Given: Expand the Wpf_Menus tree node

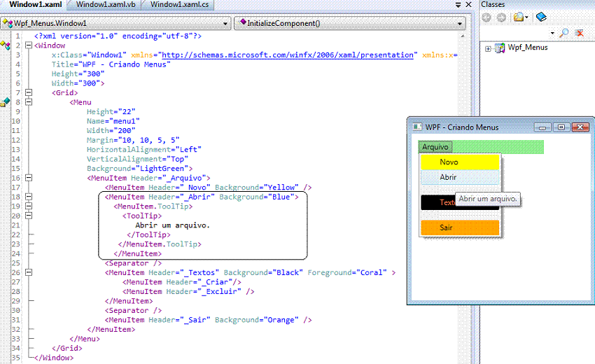Looking at the screenshot, I should tap(488, 48).
